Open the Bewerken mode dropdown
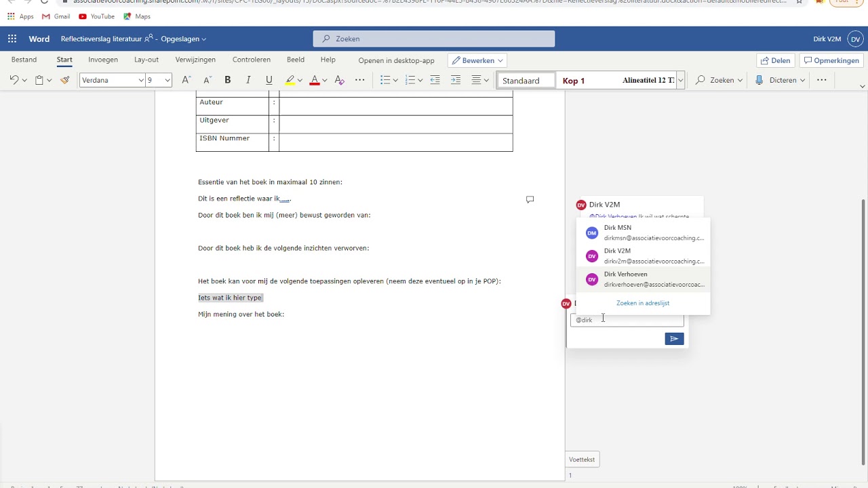This screenshot has width=868, height=488. coord(477,60)
